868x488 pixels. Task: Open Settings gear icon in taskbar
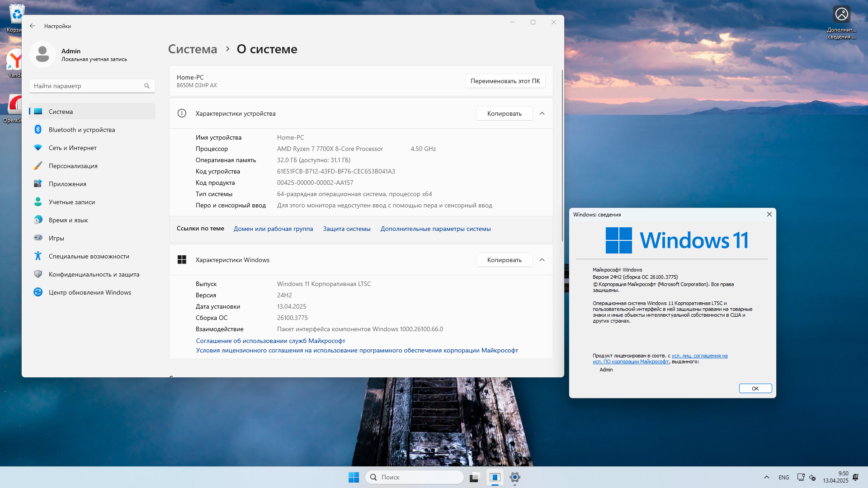514,477
